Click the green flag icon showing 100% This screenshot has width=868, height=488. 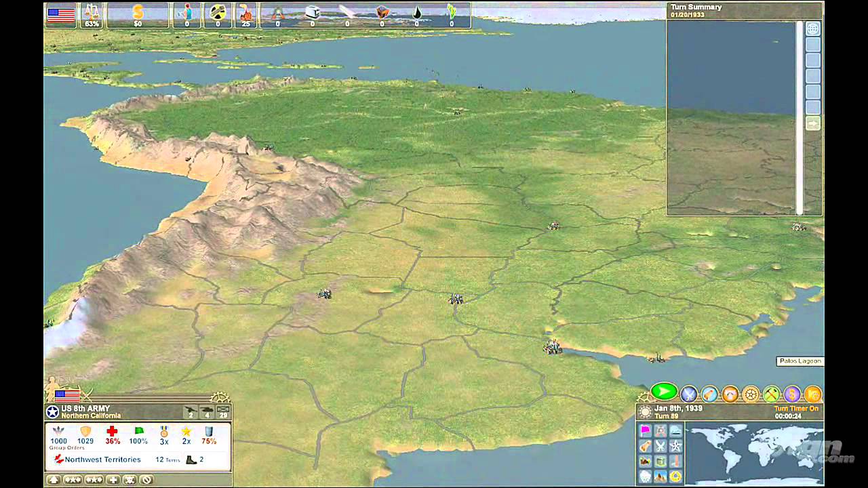tap(139, 431)
